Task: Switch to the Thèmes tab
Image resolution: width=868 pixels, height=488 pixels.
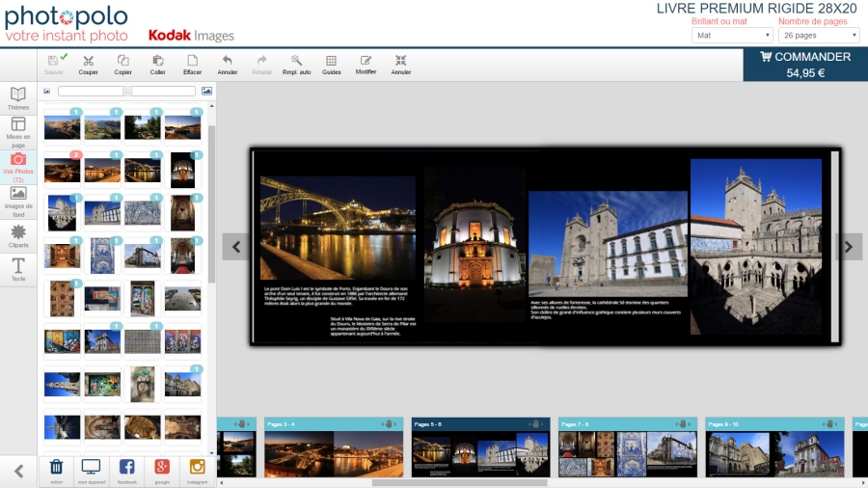Action: point(18,98)
